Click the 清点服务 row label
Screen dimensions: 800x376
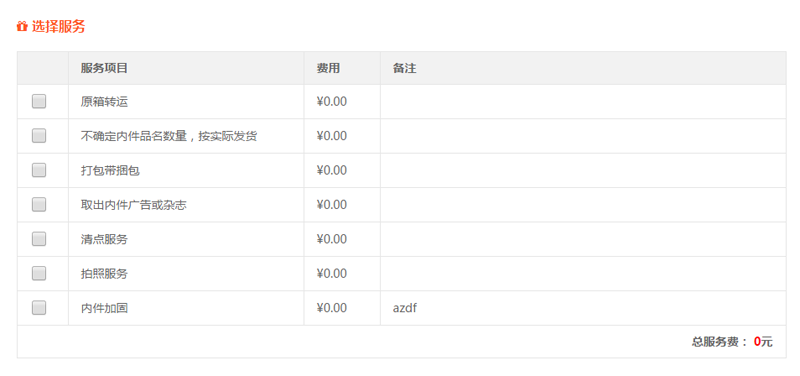pos(104,239)
